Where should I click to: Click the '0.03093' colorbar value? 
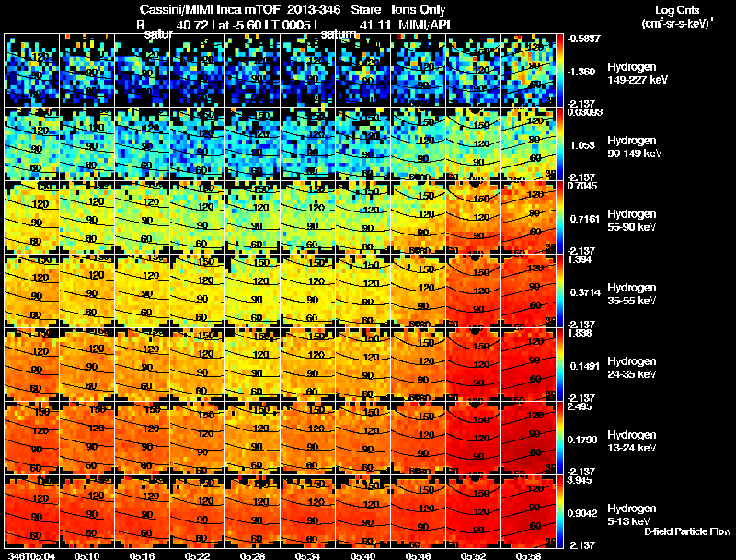585,112
